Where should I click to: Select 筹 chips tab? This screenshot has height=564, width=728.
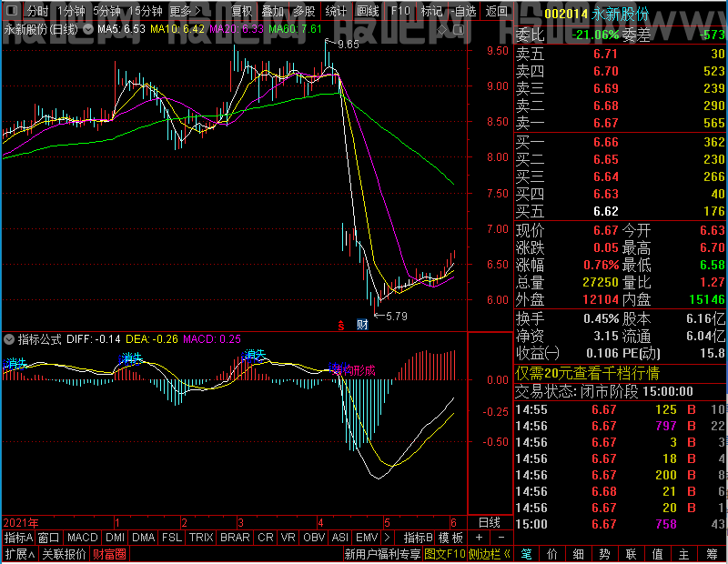click(712, 554)
